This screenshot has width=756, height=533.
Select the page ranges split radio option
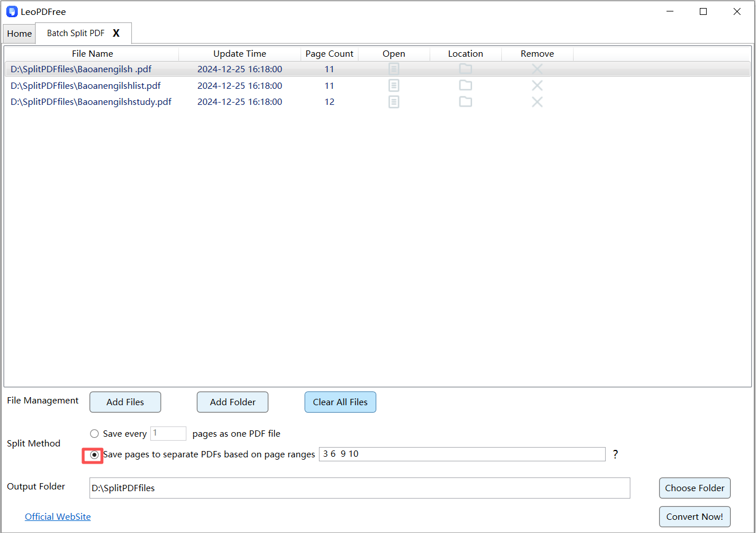[x=95, y=455]
